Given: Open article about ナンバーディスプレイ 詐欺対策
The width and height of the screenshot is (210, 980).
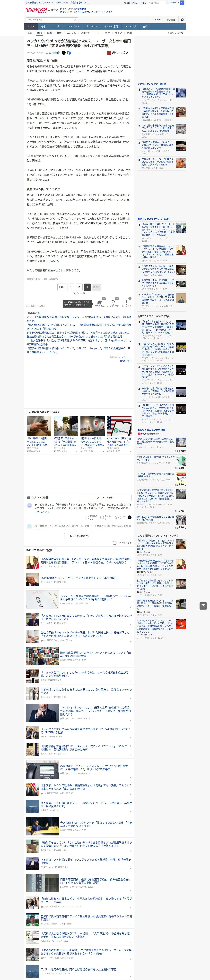Looking at the screenshot, I should pyautogui.click(x=94, y=767).
